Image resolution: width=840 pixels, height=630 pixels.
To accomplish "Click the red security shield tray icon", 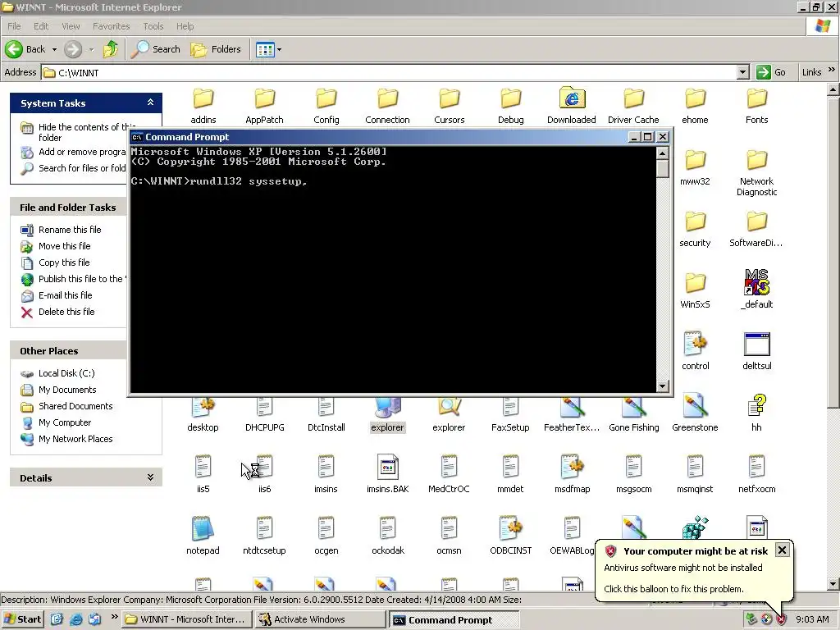I will tap(782, 619).
